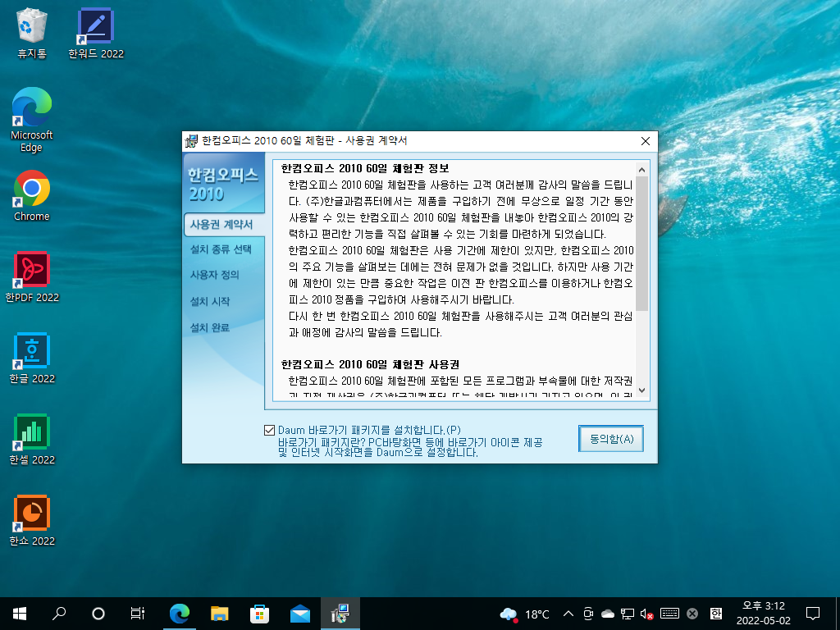Open OneDrive cloud tray icon
840x630 pixels.
pyautogui.click(x=608, y=614)
